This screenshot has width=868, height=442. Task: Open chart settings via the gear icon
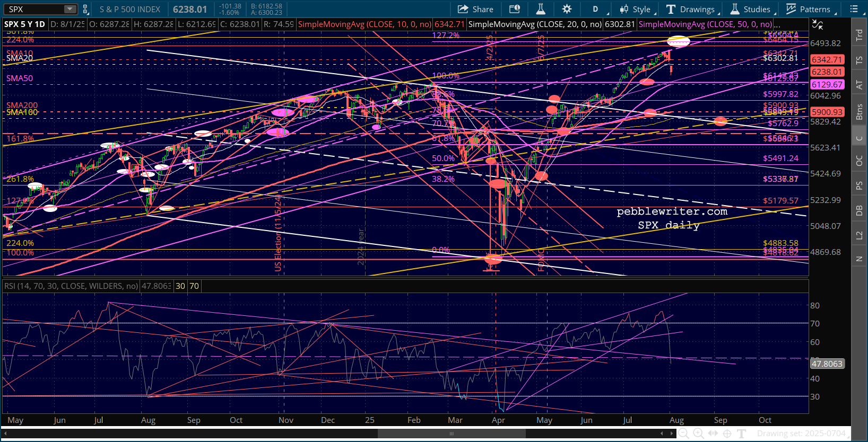(567, 9)
